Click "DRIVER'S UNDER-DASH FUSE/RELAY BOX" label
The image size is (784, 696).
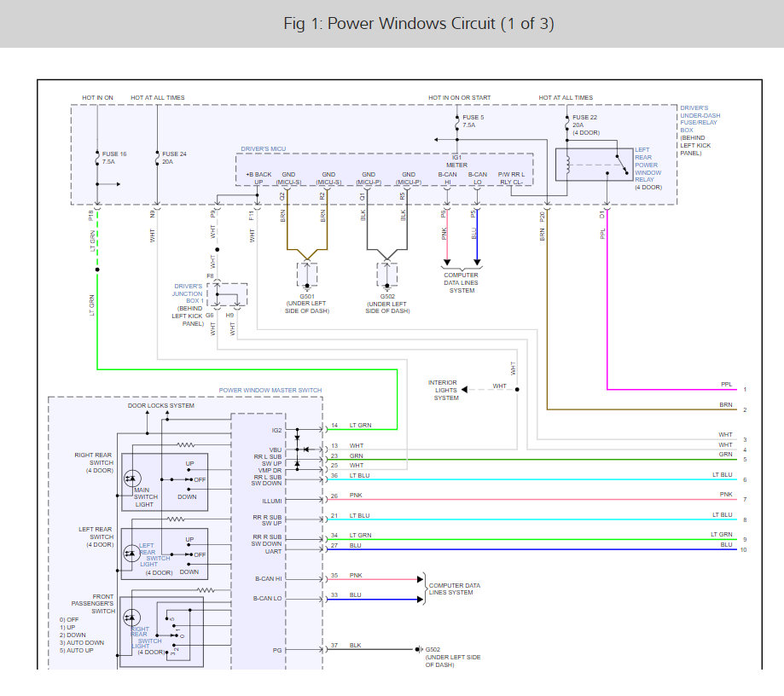point(700,119)
